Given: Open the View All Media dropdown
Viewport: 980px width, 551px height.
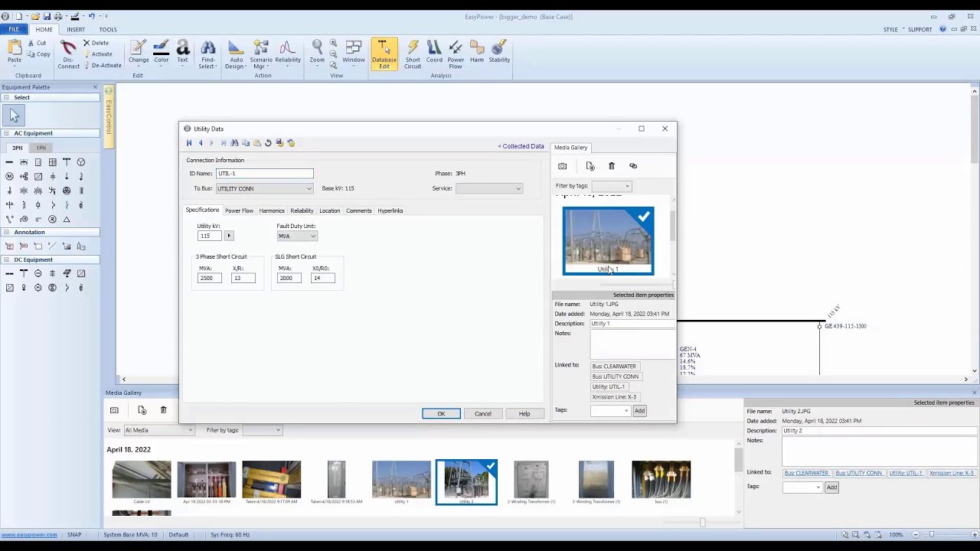Looking at the screenshot, I should (190, 430).
